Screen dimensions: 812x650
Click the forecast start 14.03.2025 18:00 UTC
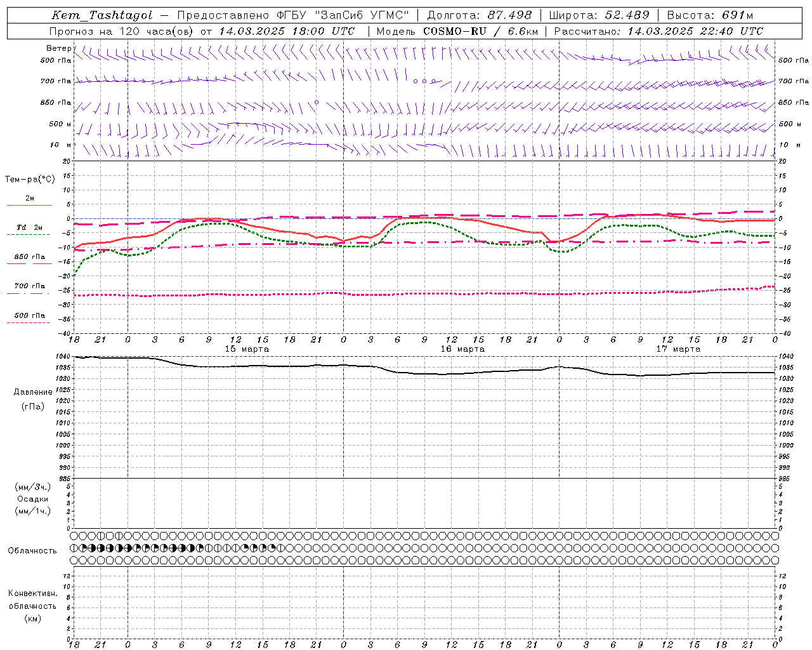coord(287,31)
